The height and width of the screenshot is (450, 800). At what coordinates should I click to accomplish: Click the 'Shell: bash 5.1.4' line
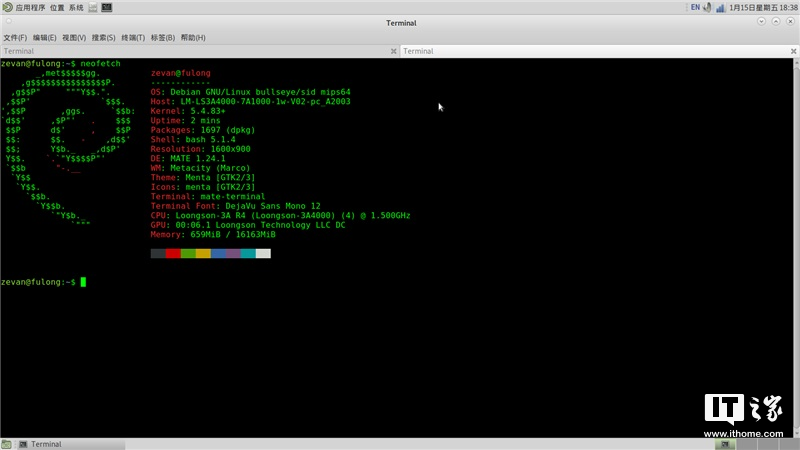[x=193, y=140]
